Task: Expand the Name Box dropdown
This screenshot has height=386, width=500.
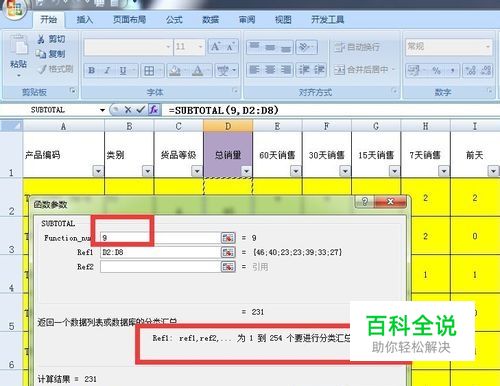Action: 102,110
